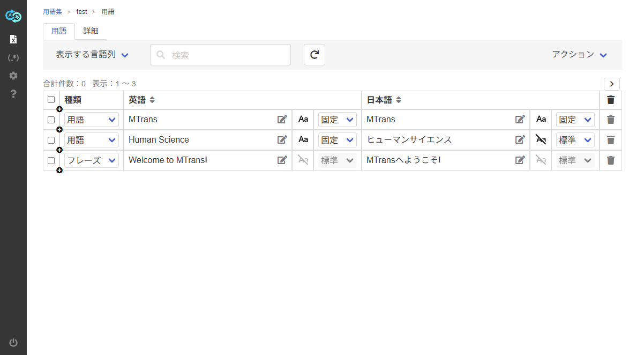This screenshot has width=644, height=355.
Task: Tick the checkbox for the フレーズ row
Action: tap(51, 160)
